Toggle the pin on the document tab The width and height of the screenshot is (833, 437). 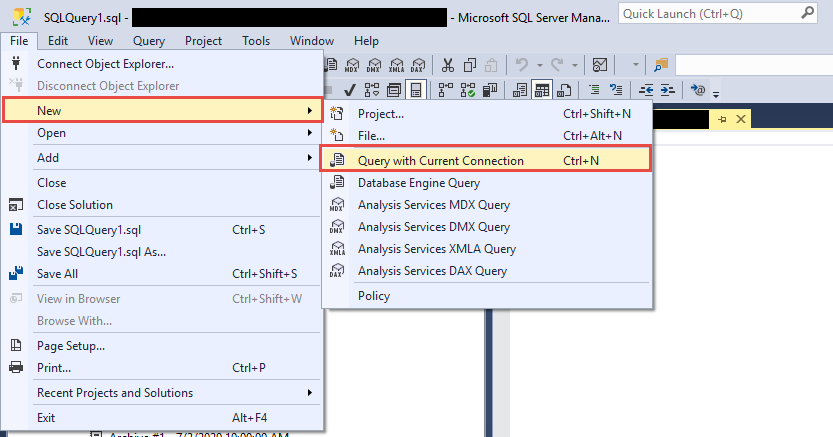click(x=722, y=119)
